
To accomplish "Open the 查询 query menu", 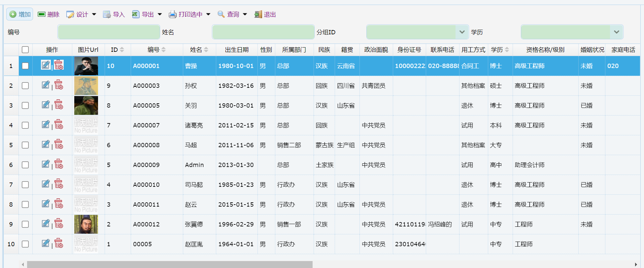I will 245,15.
